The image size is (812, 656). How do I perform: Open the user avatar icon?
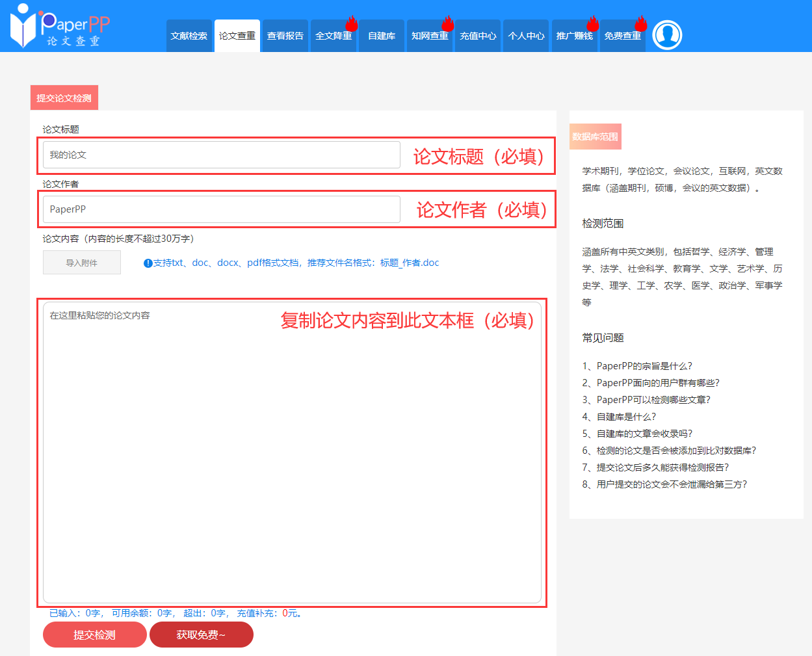(x=667, y=35)
